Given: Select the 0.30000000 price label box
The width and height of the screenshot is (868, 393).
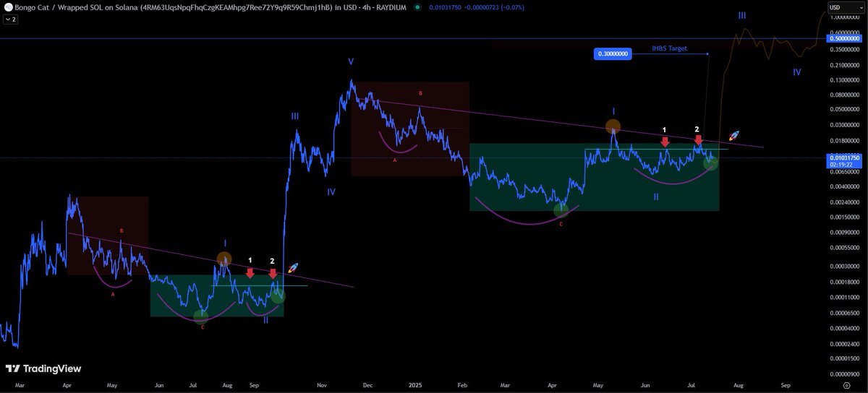Looking at the screenshot, I should (x=613, y=53).
